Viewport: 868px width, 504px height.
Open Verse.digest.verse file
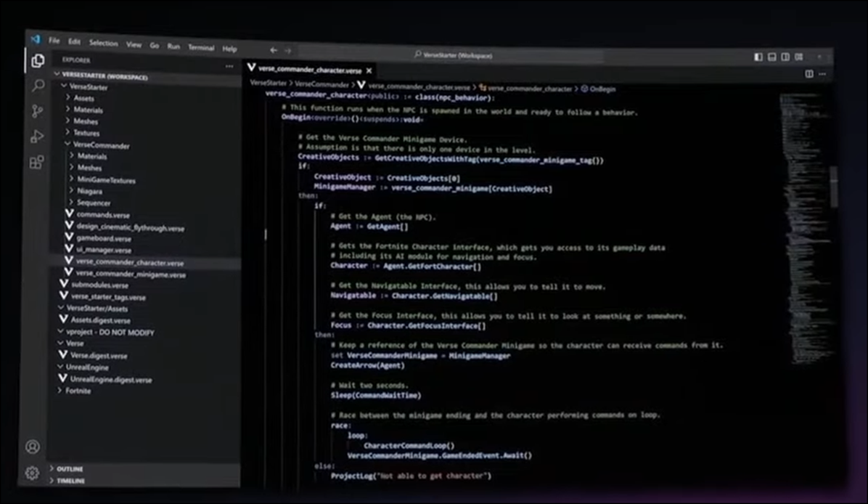pyautogui.click(x=99, y=356)
